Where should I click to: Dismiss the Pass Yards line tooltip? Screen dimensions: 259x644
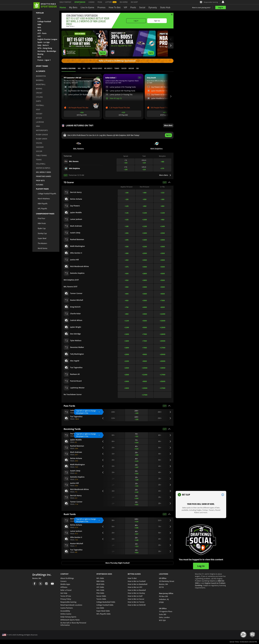coord(99,412)
